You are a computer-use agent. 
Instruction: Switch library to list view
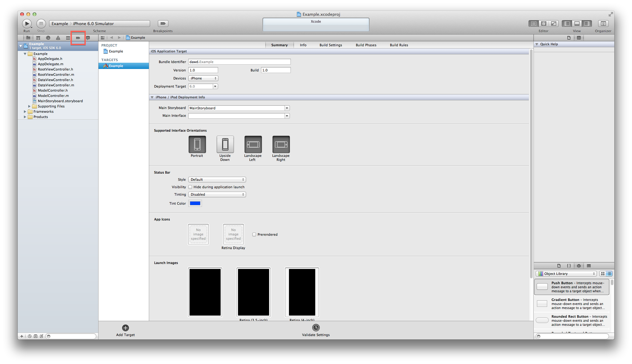(609, 274)
